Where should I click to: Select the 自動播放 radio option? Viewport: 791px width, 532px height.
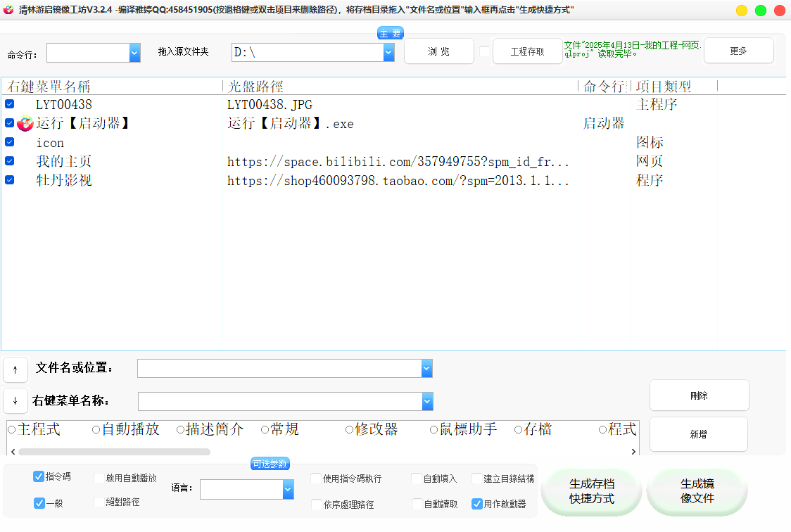pyautogui.click(x=96, y=430)
